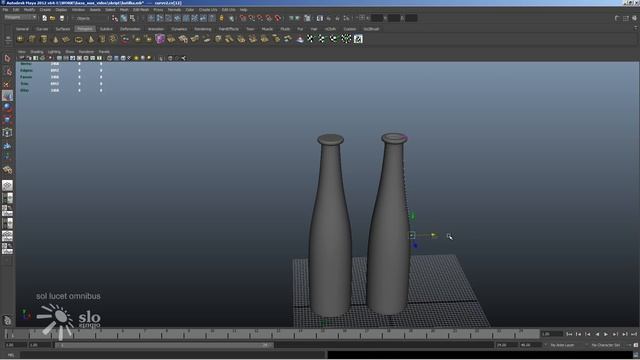
Task: Create a polygon cone from the shelf
Action: click(x=56, y=39)
